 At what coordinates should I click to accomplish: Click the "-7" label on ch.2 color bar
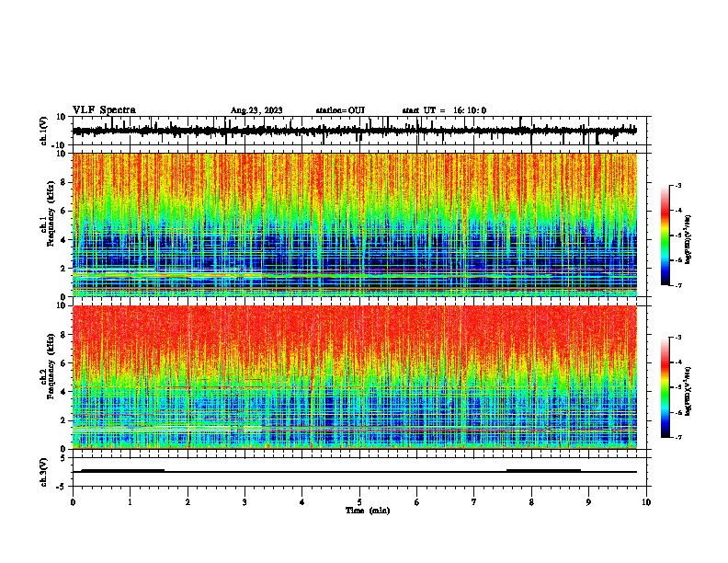pos(678,437)
